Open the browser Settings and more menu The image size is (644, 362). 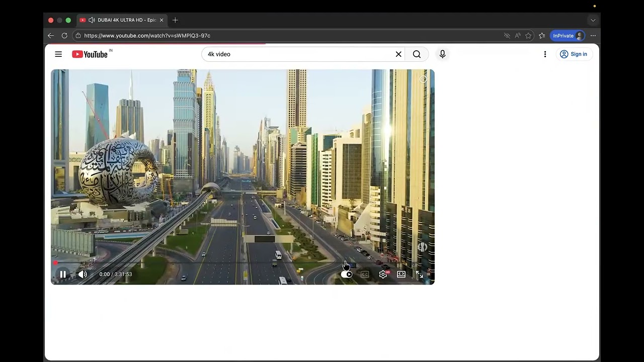coord(593,36)
